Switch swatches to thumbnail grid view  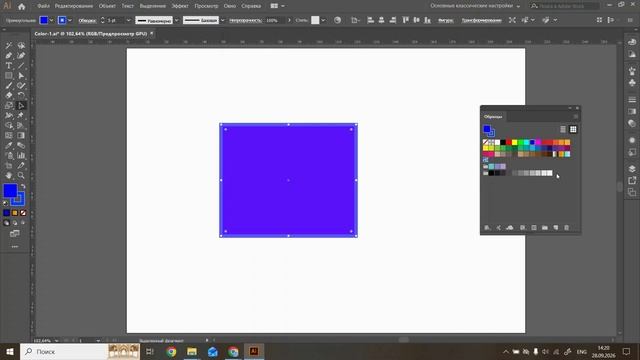point(573,129)
